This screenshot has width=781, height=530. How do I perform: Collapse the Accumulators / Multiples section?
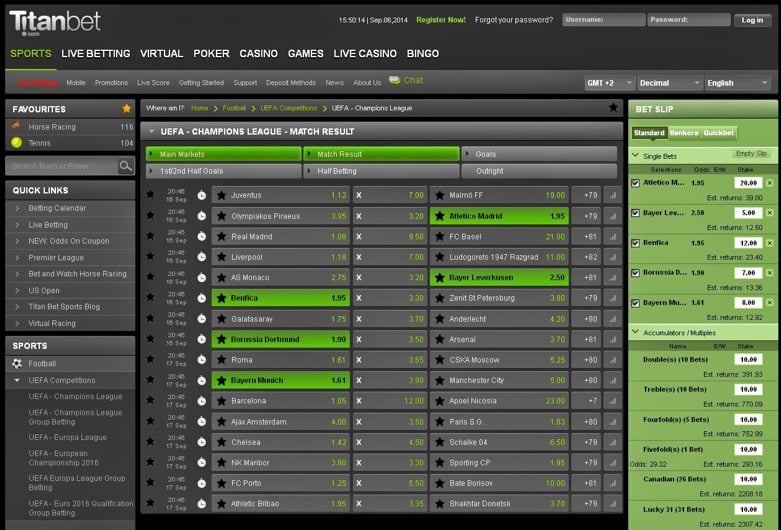[x=636, y=332]
